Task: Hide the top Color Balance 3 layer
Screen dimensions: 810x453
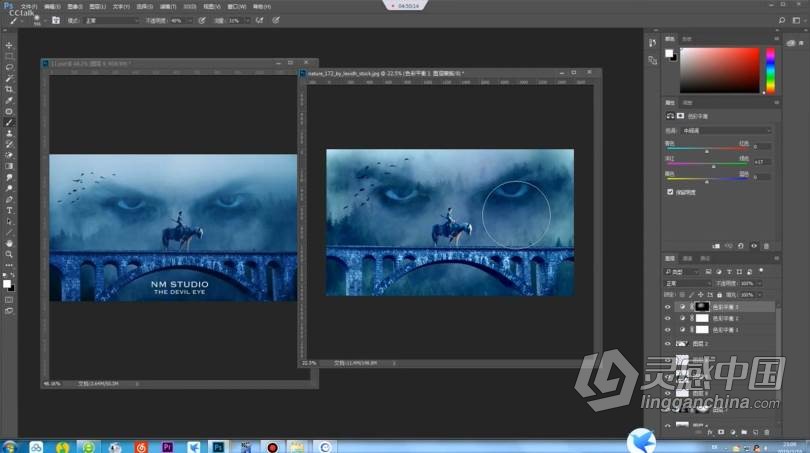Action: tap(667, 307)
